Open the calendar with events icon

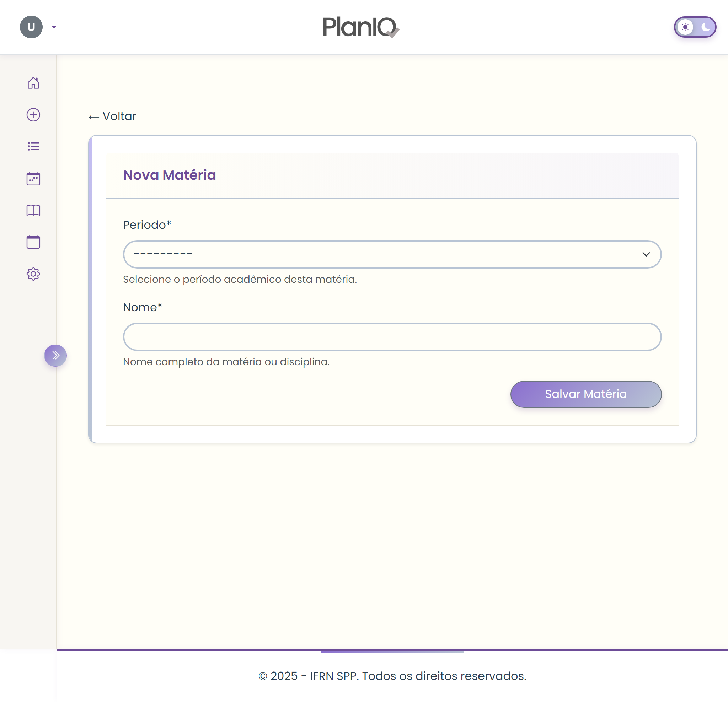(x=33, y=179)
